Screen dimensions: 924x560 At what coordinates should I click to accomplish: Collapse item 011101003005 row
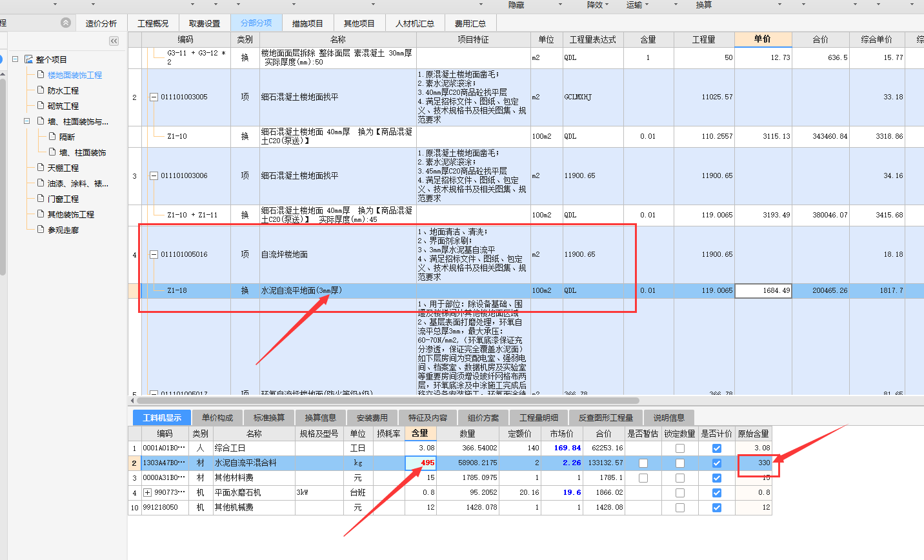pos(154,97)
